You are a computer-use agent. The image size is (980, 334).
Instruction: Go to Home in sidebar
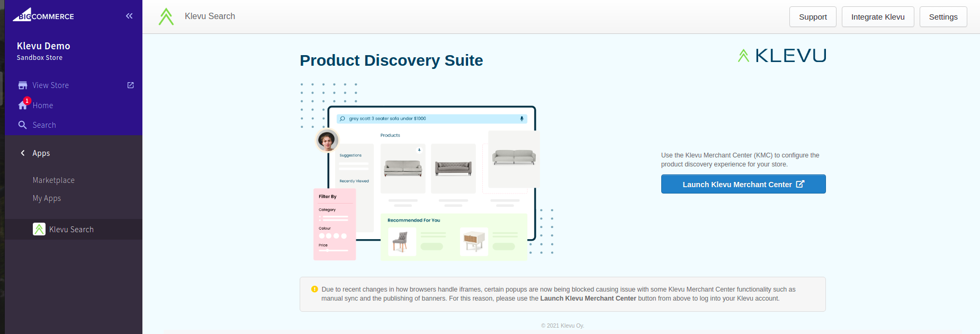point(43,106)
